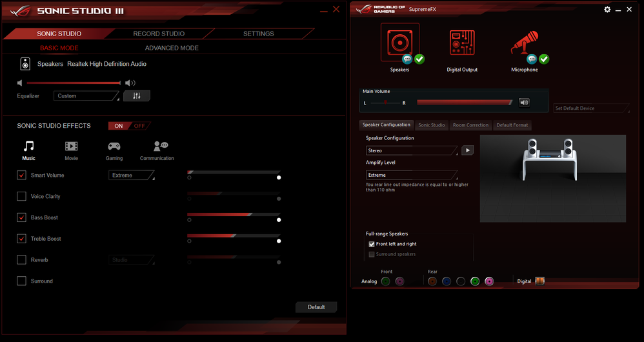Open the equalizer settings icon button

[x=137, y=96]
